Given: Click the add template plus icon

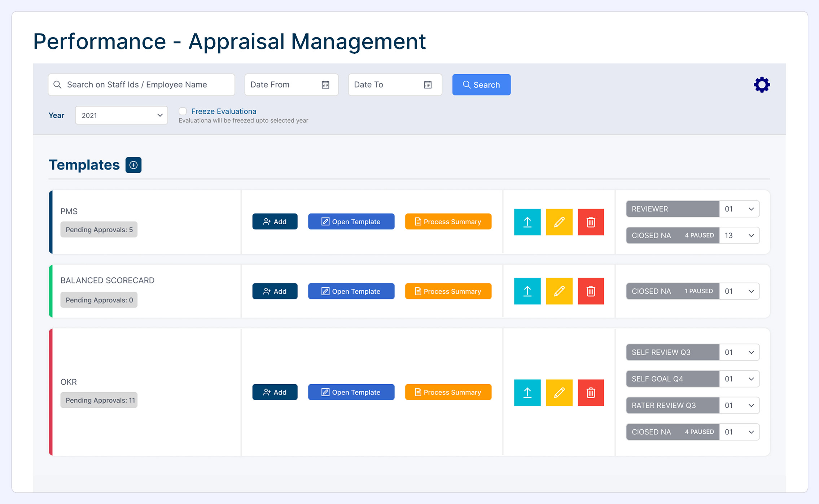Looking at the screenshot, I should 133,165.
